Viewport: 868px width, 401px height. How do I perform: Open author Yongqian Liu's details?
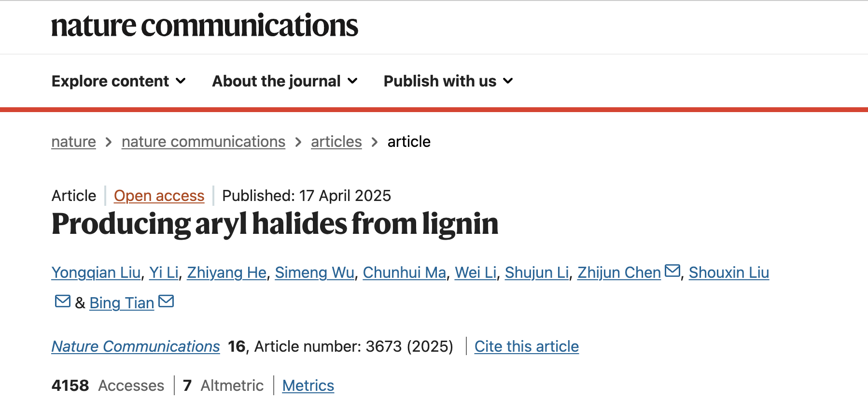pyautogui.click(x=96, y=272)
